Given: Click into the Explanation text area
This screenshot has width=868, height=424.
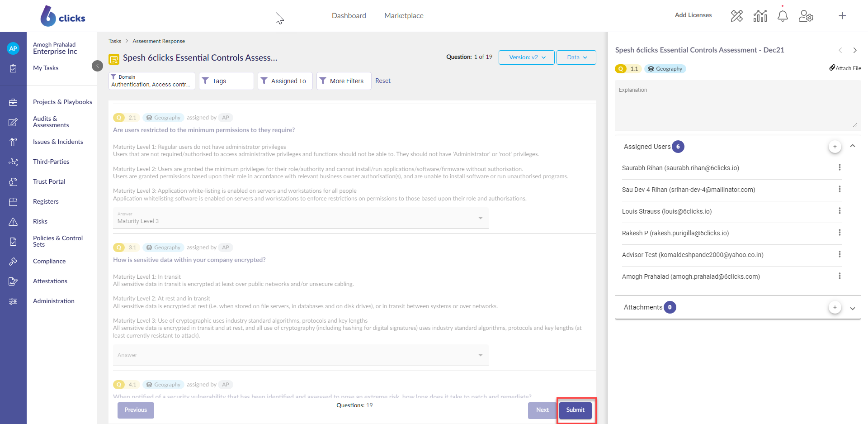Looking at the screenshot, I should pyautogui.click(x=738, y=105).
